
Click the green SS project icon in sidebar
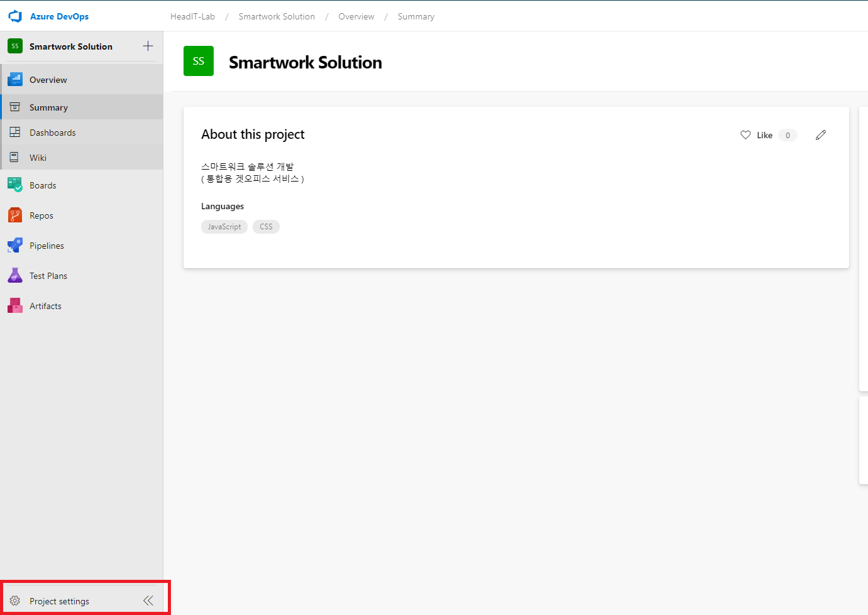(x=15, y=46)
